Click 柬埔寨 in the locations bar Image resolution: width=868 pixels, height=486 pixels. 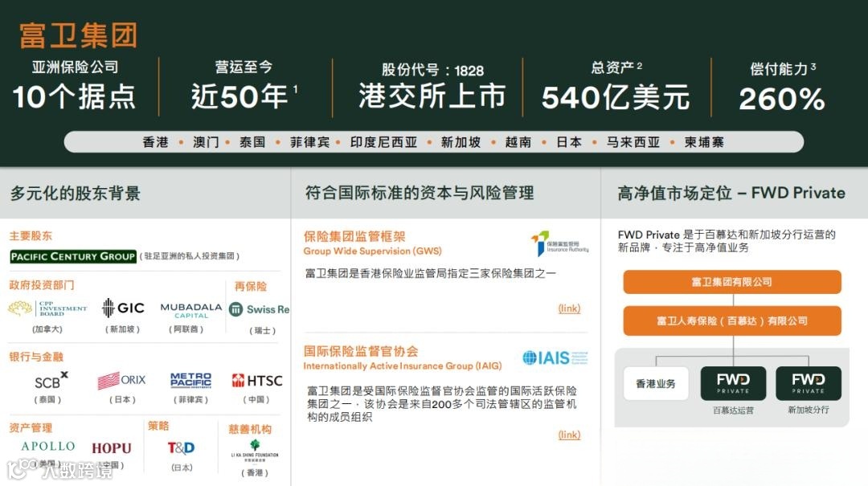[704, 142]
